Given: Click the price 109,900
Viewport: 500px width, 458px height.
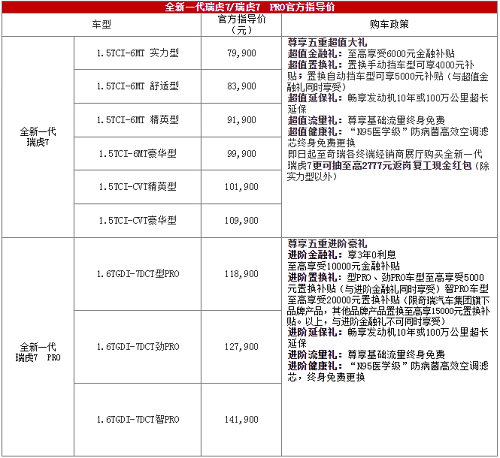Looking at the screenshot, I should coord(241,221).
